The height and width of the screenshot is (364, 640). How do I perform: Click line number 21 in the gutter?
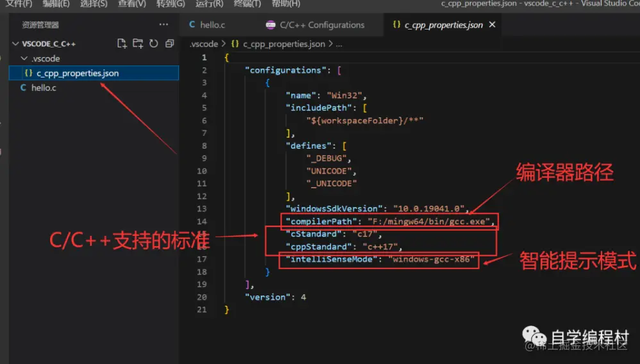point(201,310)
